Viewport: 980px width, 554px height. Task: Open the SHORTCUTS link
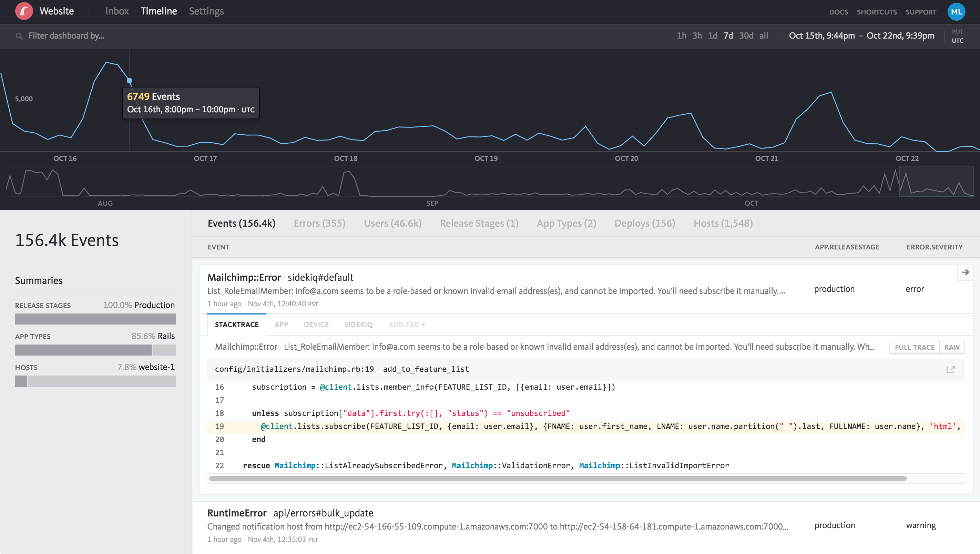click(877, 12)
